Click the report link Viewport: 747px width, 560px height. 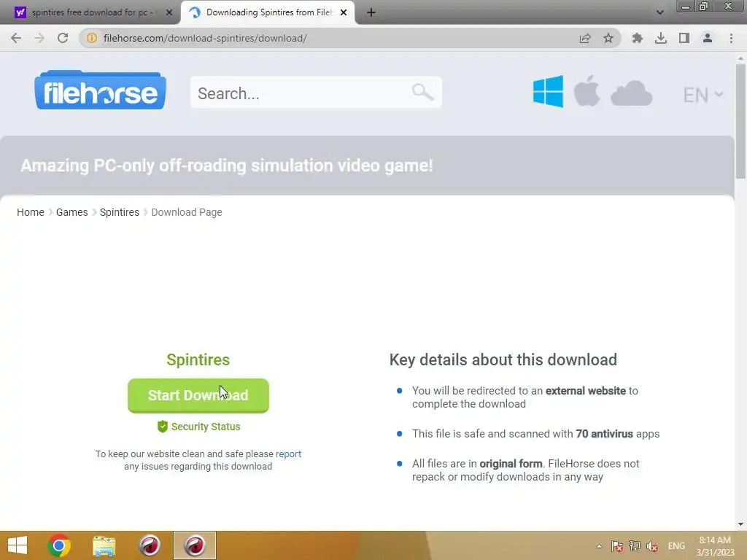coord(288,454)
